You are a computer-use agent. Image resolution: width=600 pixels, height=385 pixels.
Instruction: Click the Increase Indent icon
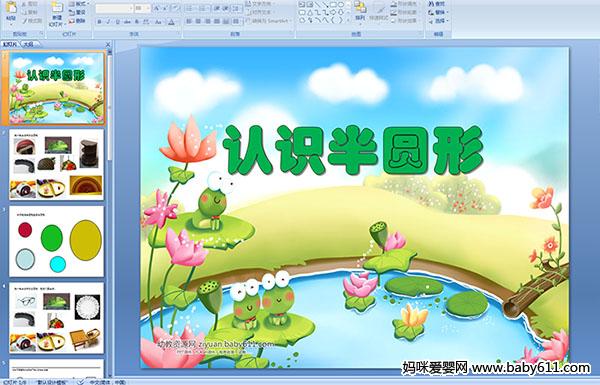226,8
